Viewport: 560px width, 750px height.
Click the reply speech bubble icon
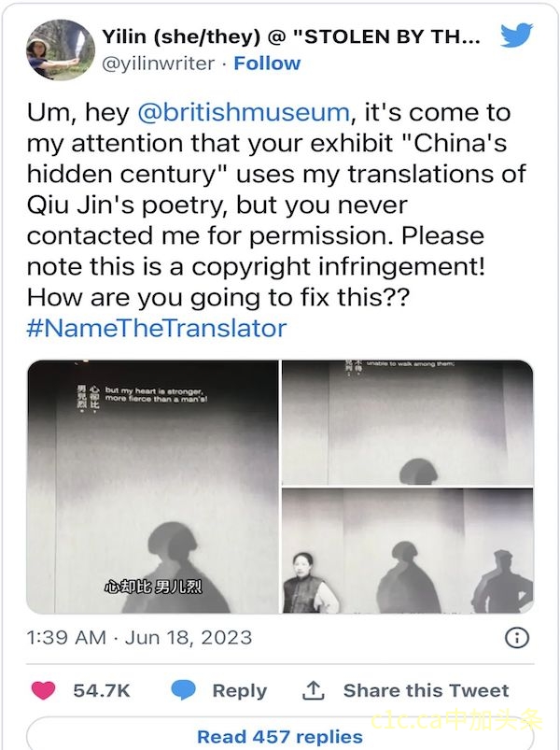[x=183, y=690]
